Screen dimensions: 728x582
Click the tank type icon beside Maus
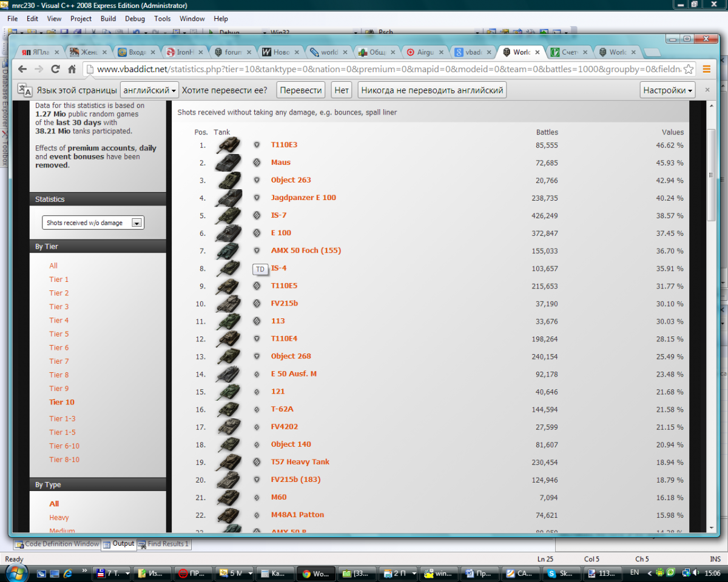257,162
